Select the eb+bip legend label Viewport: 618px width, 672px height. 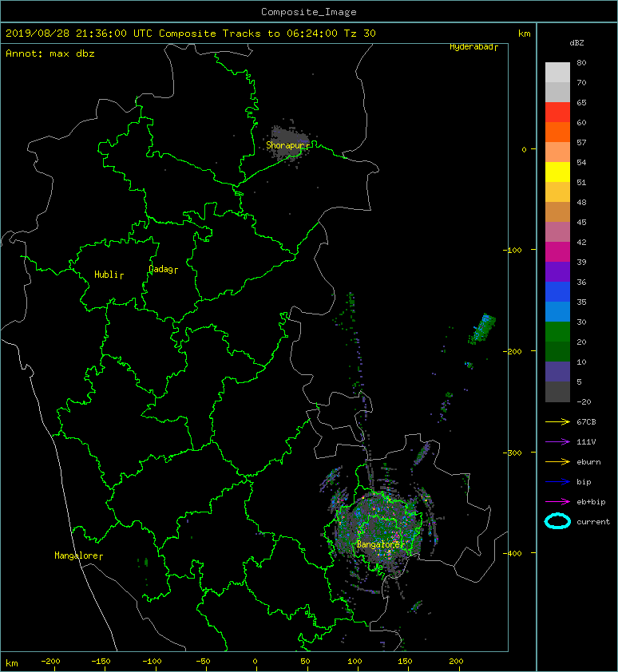coord(591,502)
